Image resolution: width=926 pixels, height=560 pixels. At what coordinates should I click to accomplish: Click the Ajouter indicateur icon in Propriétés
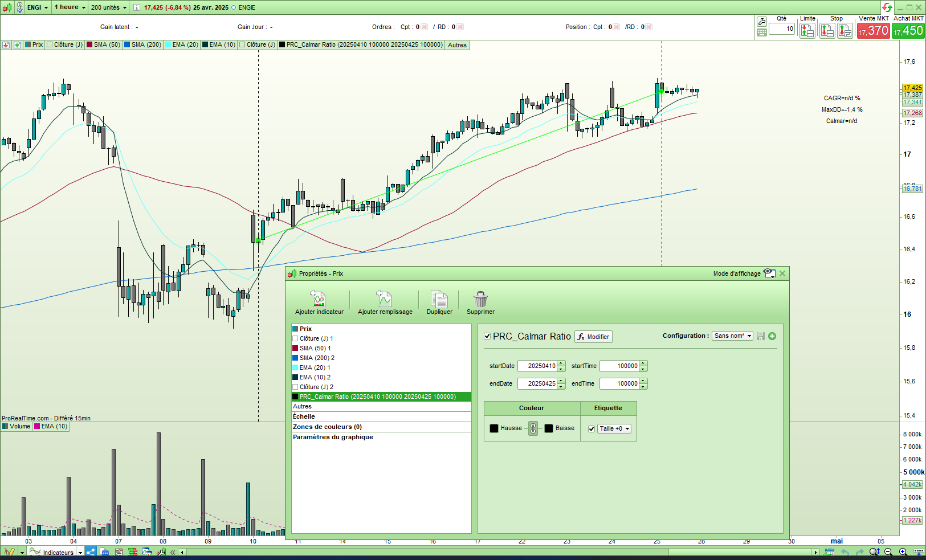coord(318,299)
